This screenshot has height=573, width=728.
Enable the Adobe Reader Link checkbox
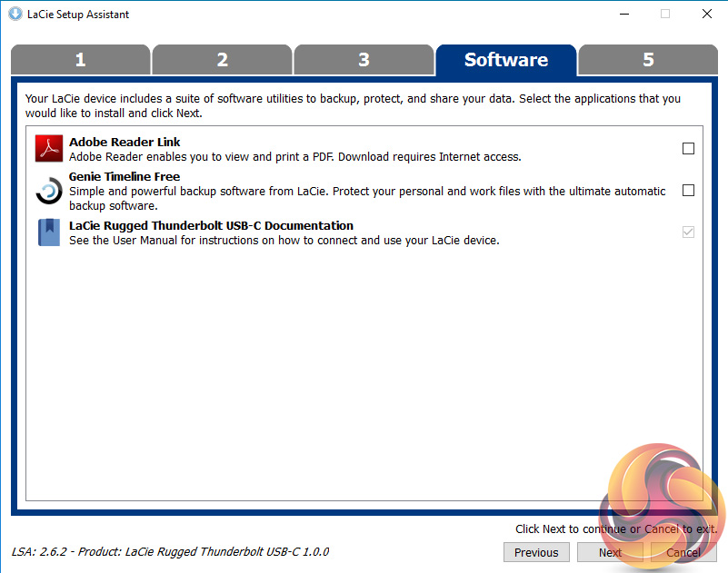click(x=688, y=148)
